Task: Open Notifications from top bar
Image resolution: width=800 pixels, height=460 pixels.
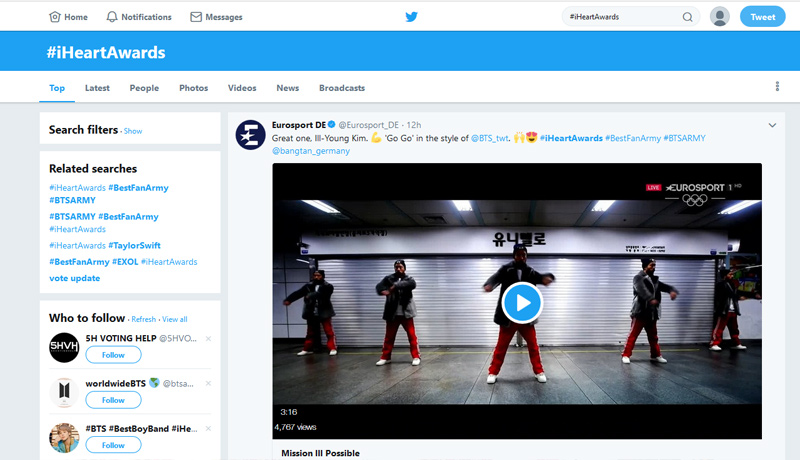Action: coord(139,17)
